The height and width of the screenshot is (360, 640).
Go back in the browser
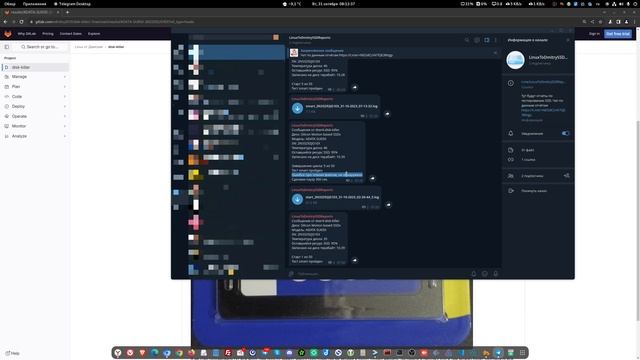tap(5, 22)
